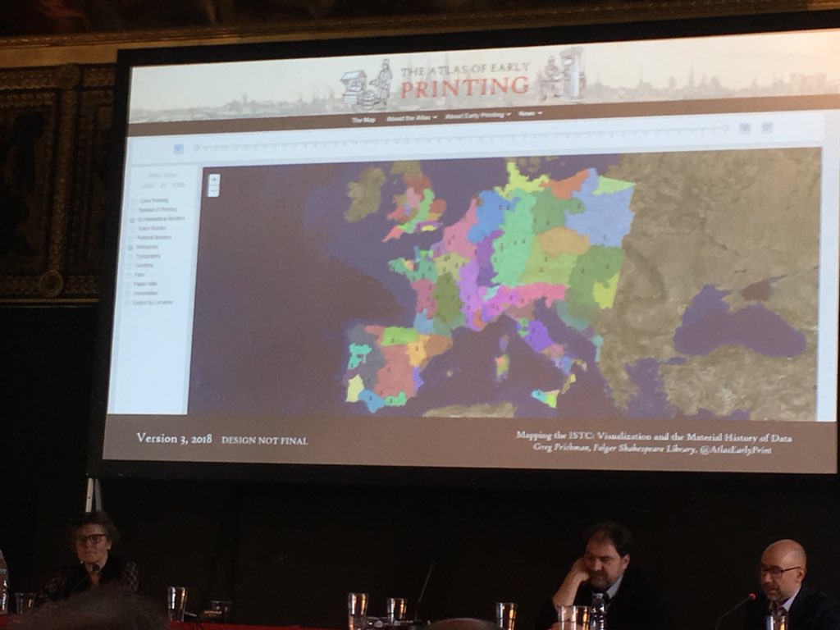Enable the Output by Location layer checkbox
840x630 pixels.
coord(126,303)
